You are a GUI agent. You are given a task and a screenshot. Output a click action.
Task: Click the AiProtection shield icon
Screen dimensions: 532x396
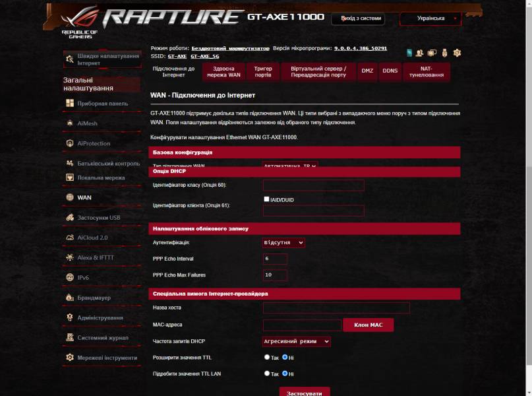(x=70, y=143)
